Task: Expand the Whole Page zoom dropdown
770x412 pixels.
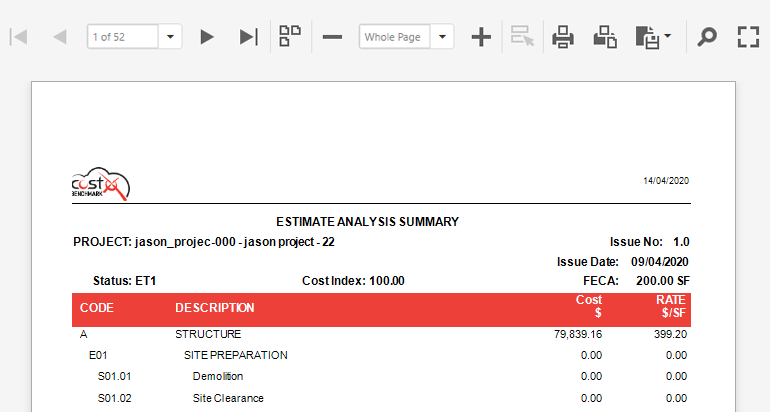Action: point(442,37)
